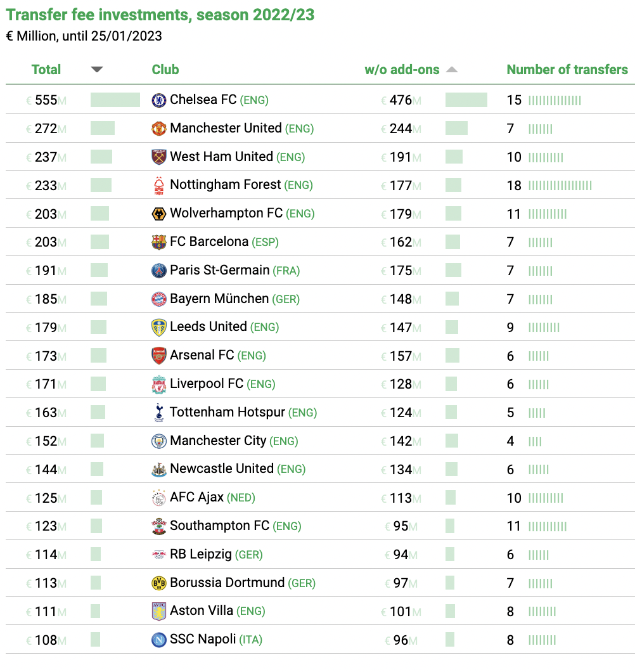Sort descending using the Total column arrow
Viewport: 635px width, 672px height.
tap(97, 70)
